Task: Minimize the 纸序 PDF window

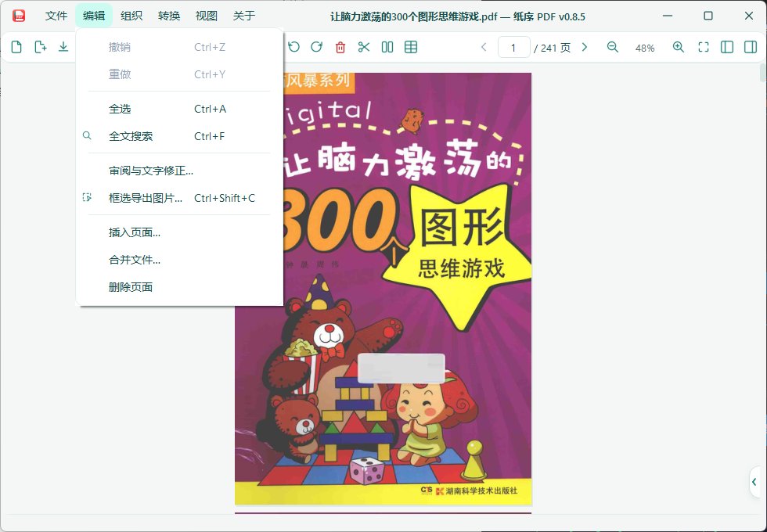Action: point(667,16)
